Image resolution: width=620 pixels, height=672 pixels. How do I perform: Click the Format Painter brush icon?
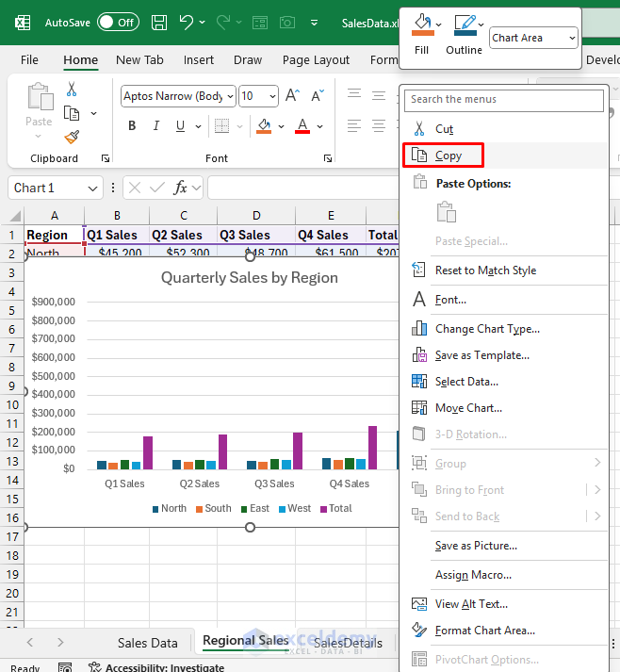(x=72, y=137)
